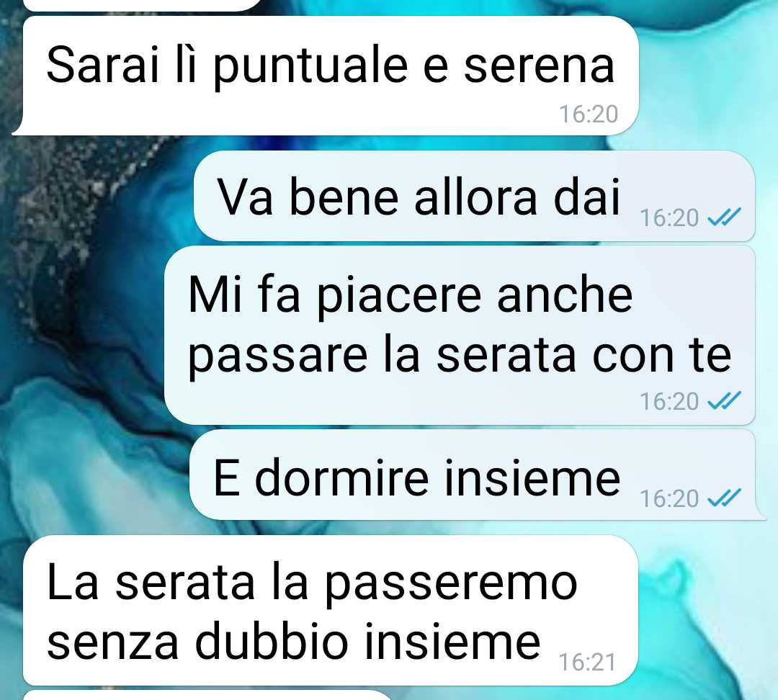Image resolution: width=778 pixels, height=700 pixels.
Task: Click the read checkmarks on 'Va bene allora dai'
Action: click(724, 217)
